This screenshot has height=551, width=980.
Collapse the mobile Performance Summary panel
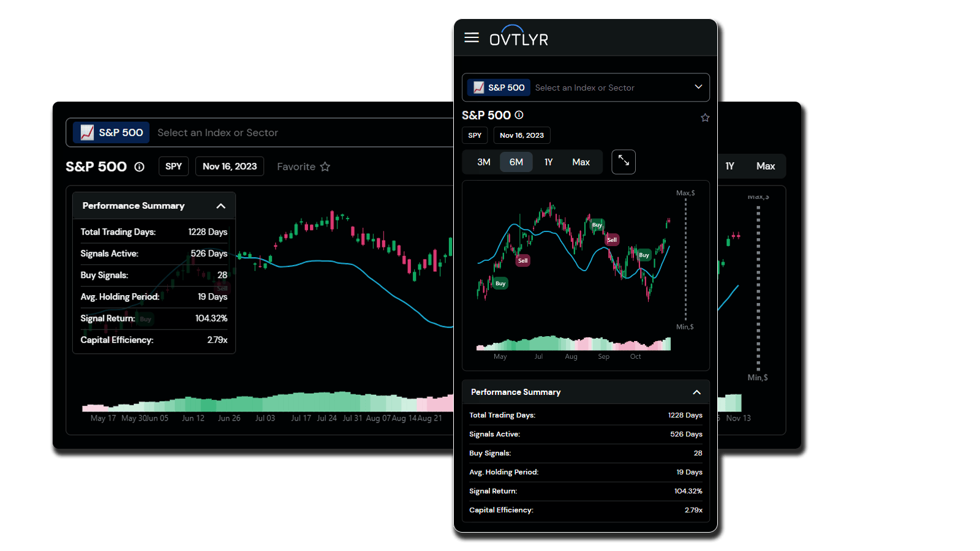[x=696, y=392]
